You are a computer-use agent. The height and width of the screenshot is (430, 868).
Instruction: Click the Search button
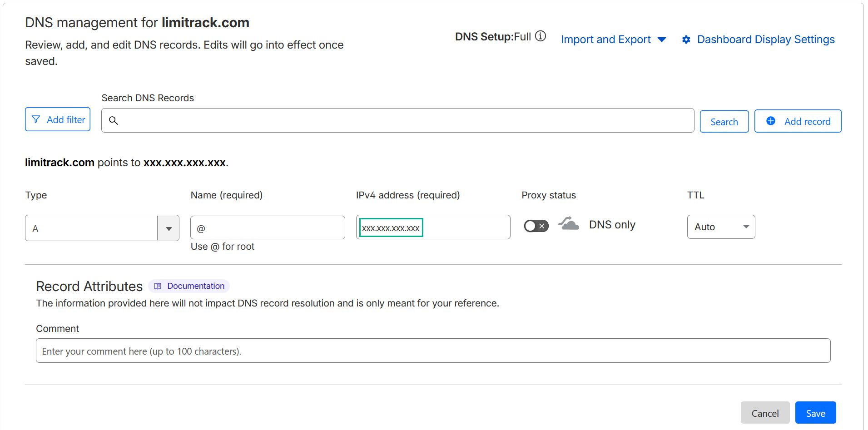tap(724, 122)
